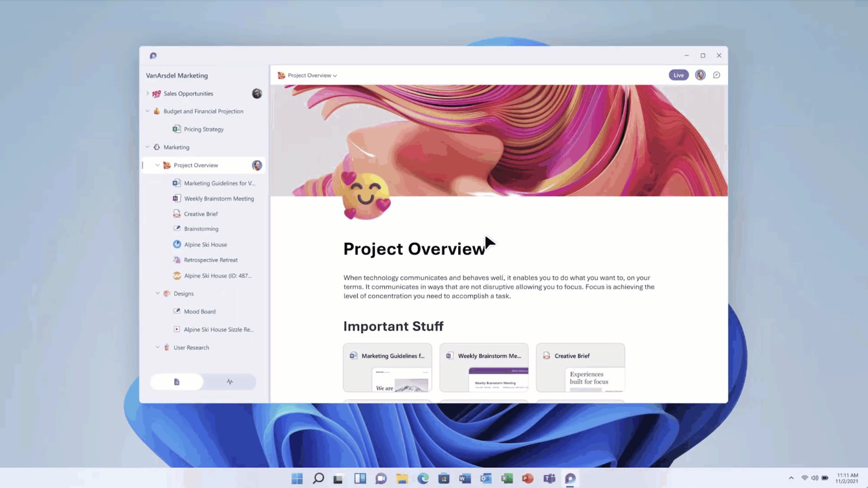Open the search icon in Windows taskbar
The image size is (868, 488).
coord(318,478)
